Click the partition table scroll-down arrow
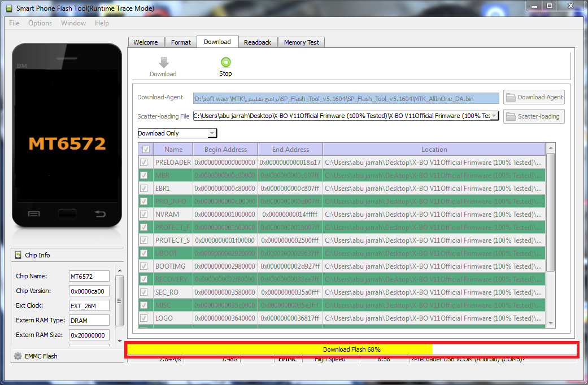Image resolution: width=588 pixels, height=385 pixels. tap(551, 323)
